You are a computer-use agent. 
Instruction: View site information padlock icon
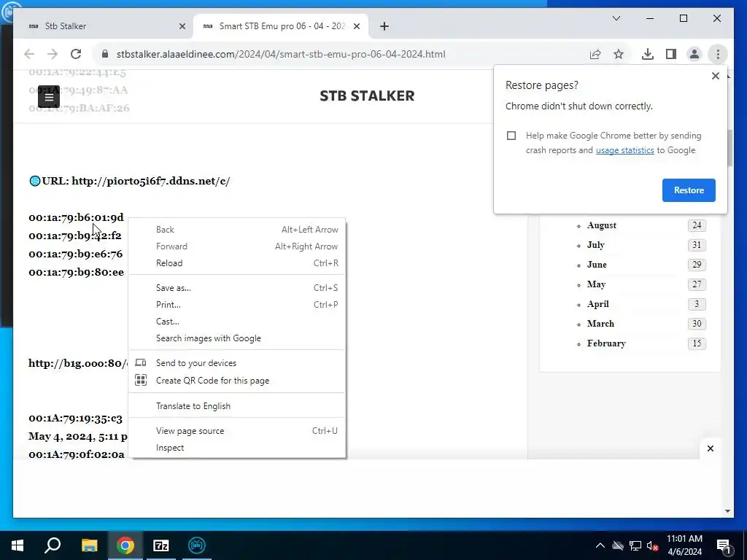[105, 54]
